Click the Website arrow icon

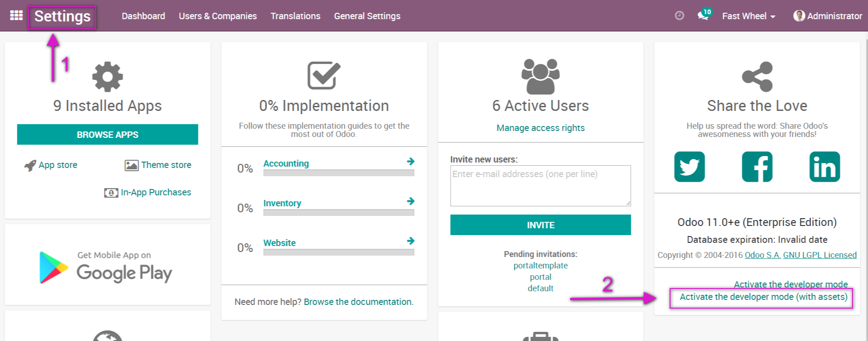411,241
